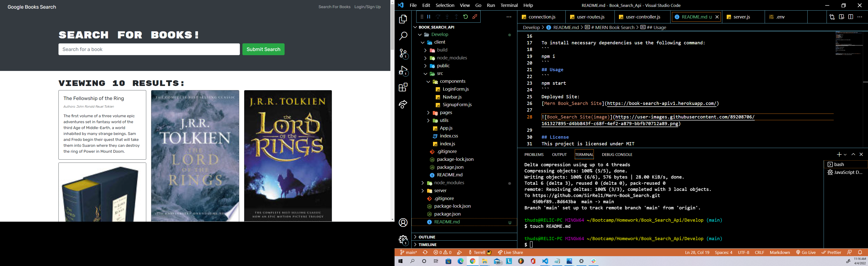Expand the OUTLINE section
Image resolution: width=868 pixels, height=266 pixels.
427,237
